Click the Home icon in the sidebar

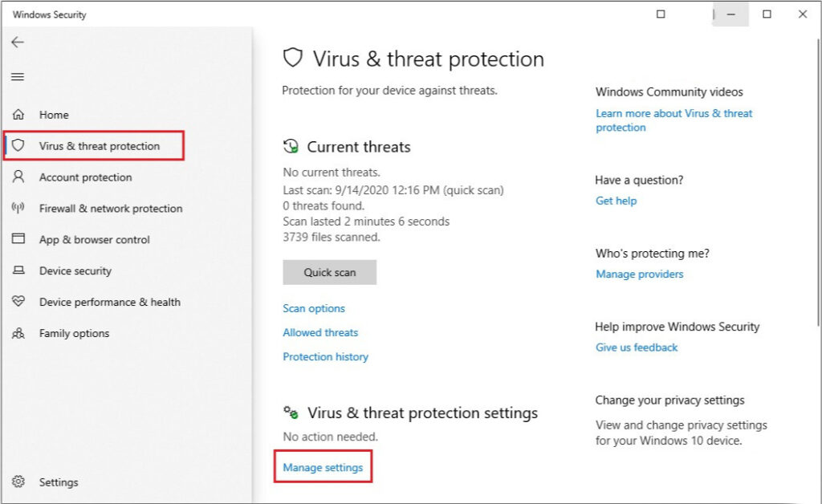click(x=16, y=115)
